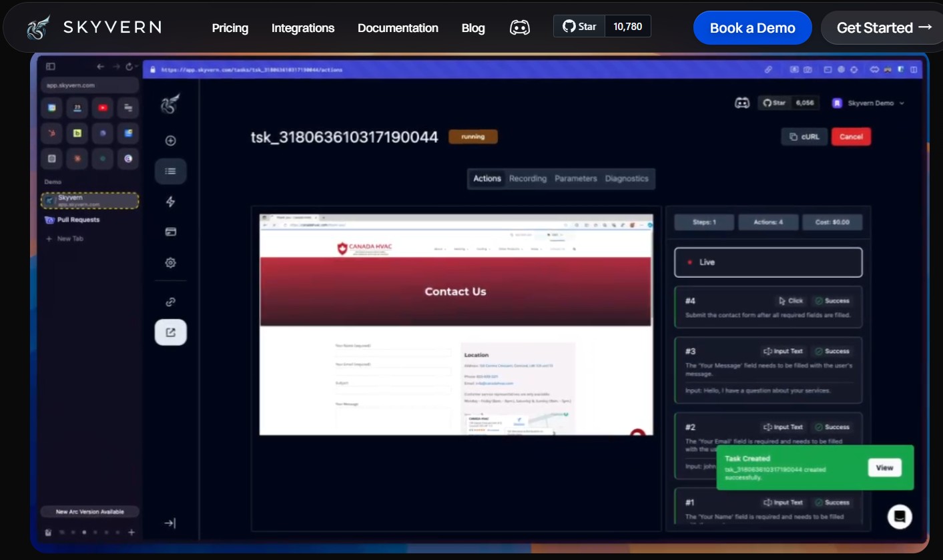Click the browser forward arrow

116,67
